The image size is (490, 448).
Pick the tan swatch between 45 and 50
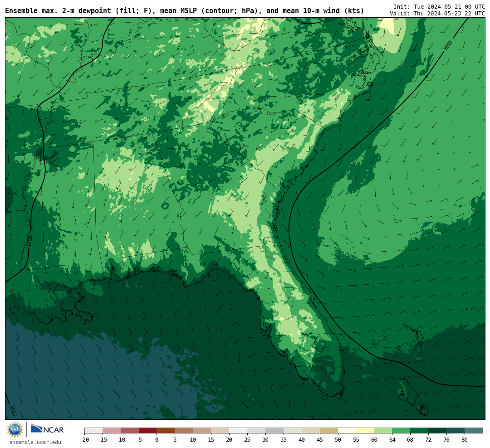[329, 431]
